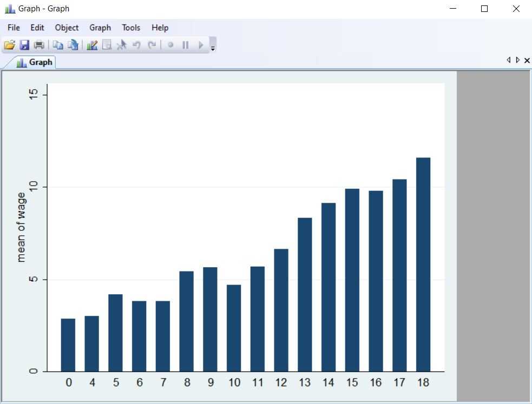Print the displayed graph
Screen dimensions: 532x404
click(38, 45)
